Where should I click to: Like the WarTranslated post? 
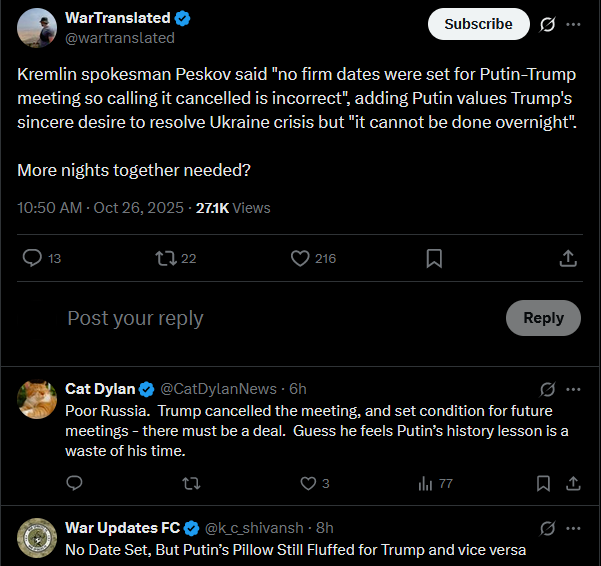300,258
